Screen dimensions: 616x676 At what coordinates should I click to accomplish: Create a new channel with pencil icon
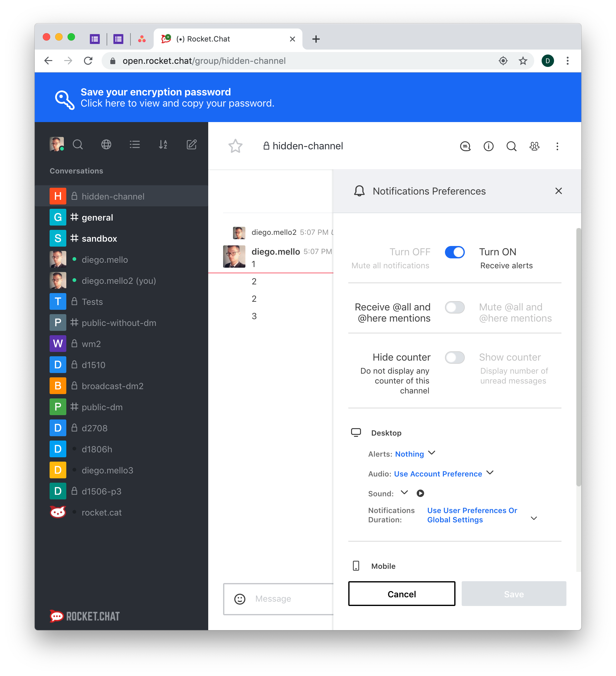pos(191,144)
